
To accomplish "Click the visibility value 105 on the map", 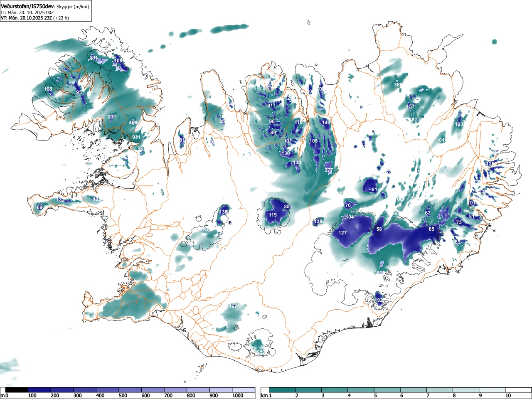I will pyautogui.click(x=313, y=141).
